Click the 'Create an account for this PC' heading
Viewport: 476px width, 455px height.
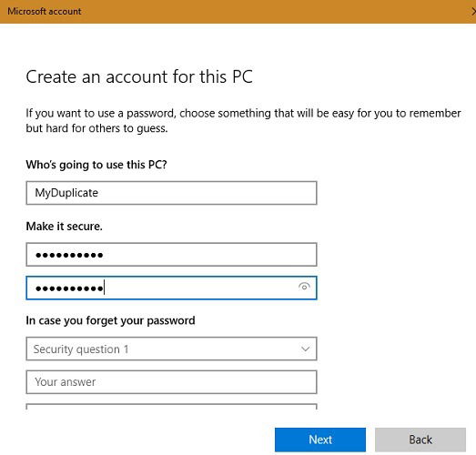coord(139,76)
